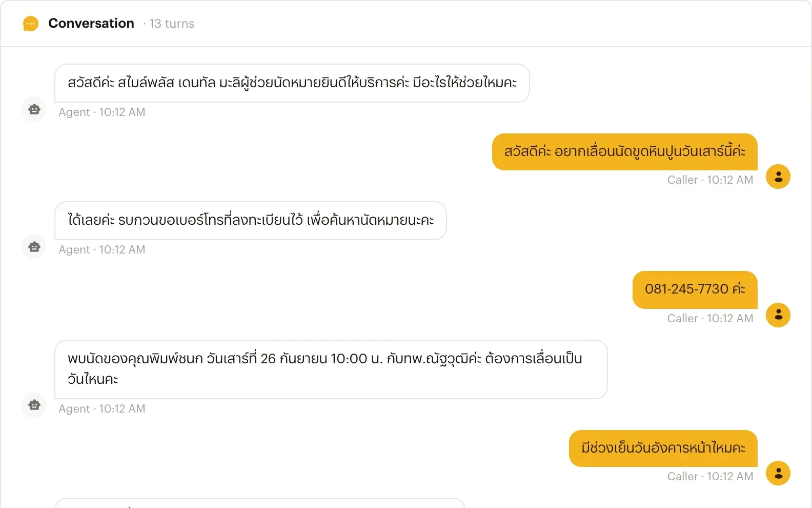Viewport: 812px width, 508px height.
Task: Click 'Caller · 10:12 AM' under phone number bubble
Action: [x=710, y=318]
